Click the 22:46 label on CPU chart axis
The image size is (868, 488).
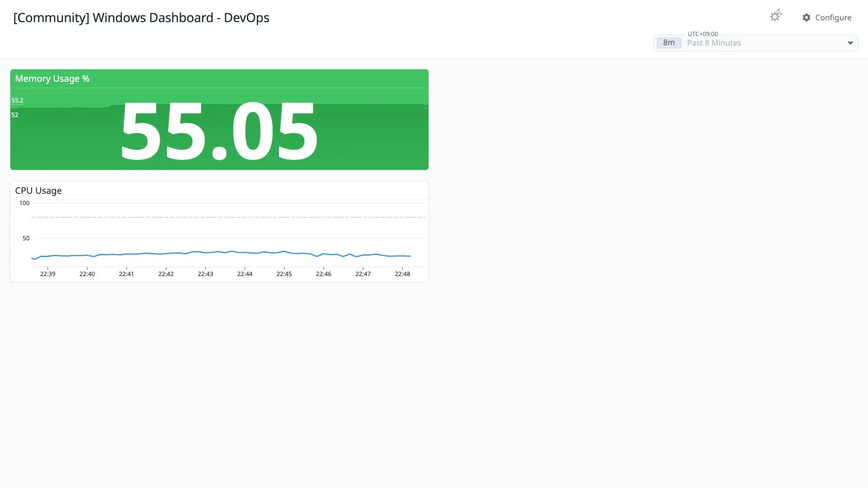(x=324, y=274)
